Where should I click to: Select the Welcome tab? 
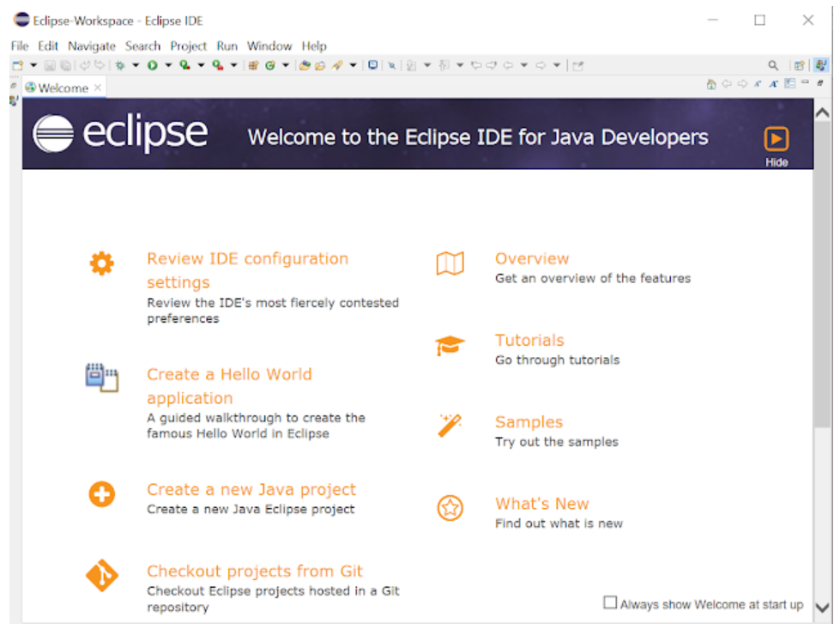click(x=63, y=88)
